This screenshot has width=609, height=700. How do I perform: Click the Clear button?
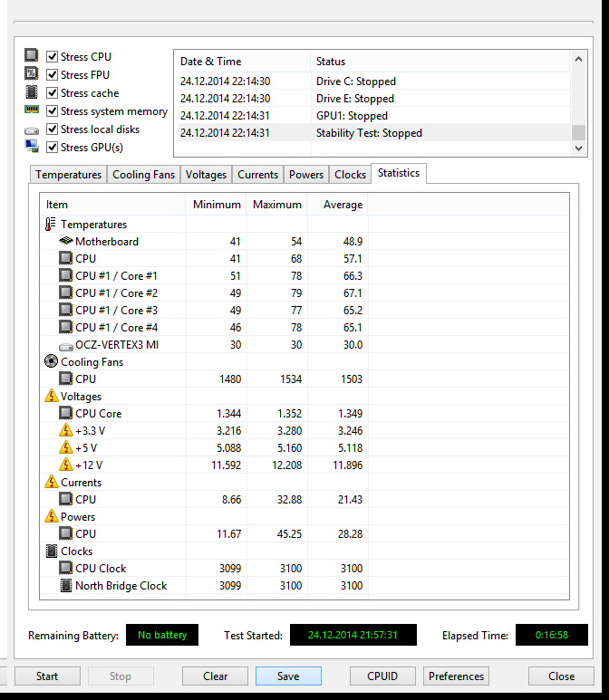point(215,676)
